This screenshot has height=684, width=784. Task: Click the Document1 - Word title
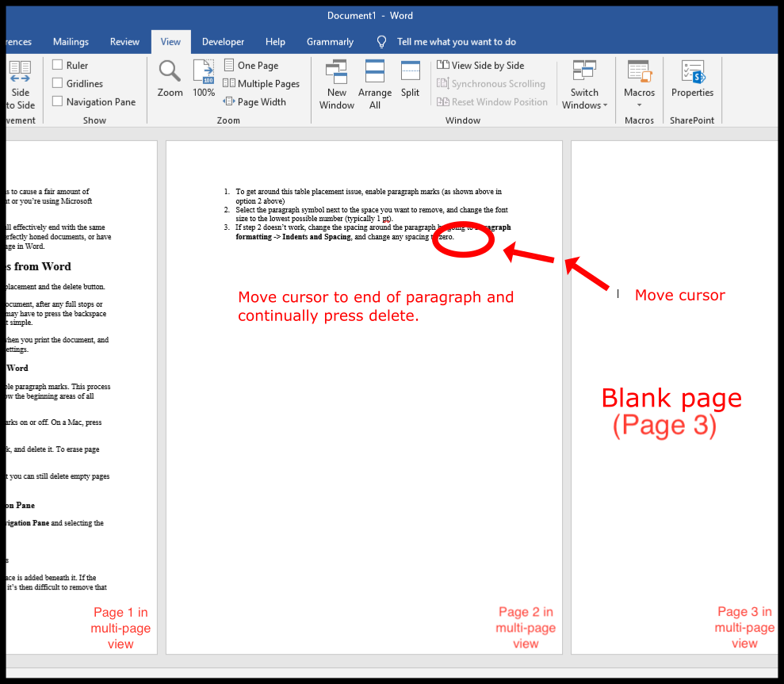[370, 16]
